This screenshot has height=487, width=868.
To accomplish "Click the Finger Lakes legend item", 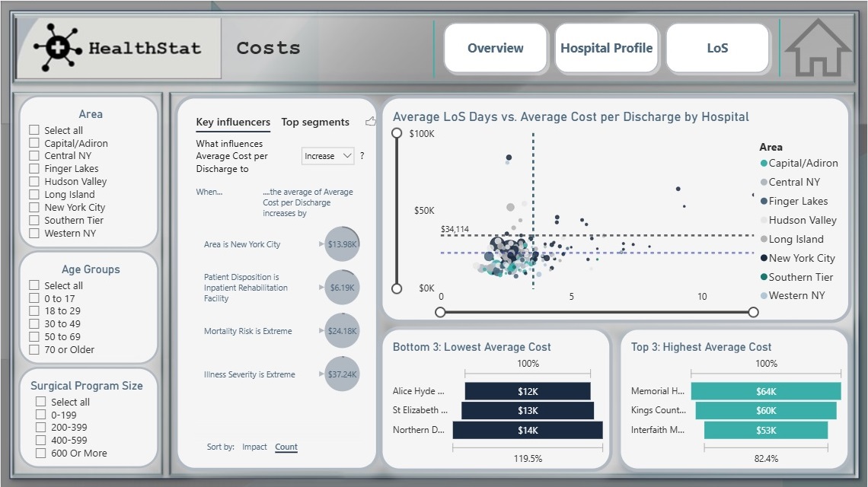I will point(794,201).
